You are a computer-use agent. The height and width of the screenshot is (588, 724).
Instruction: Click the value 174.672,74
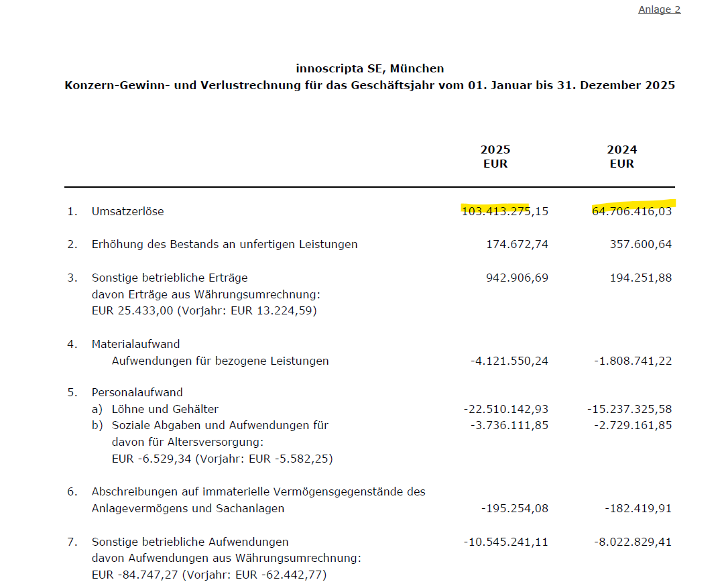[517, 244]
